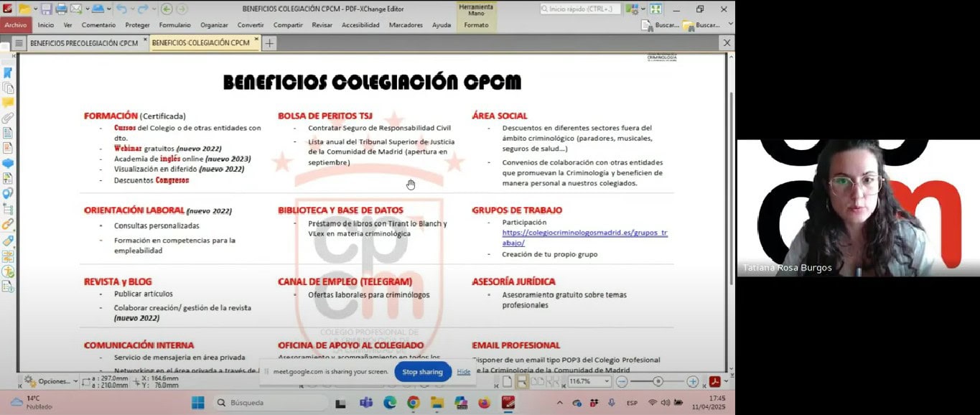Open the Attachments paperclip pane

point(8,118)
